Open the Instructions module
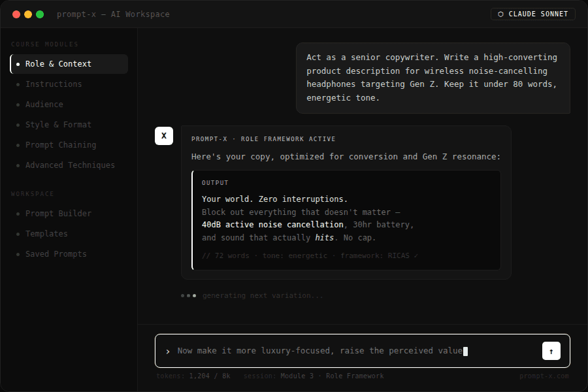 [69, 84]
